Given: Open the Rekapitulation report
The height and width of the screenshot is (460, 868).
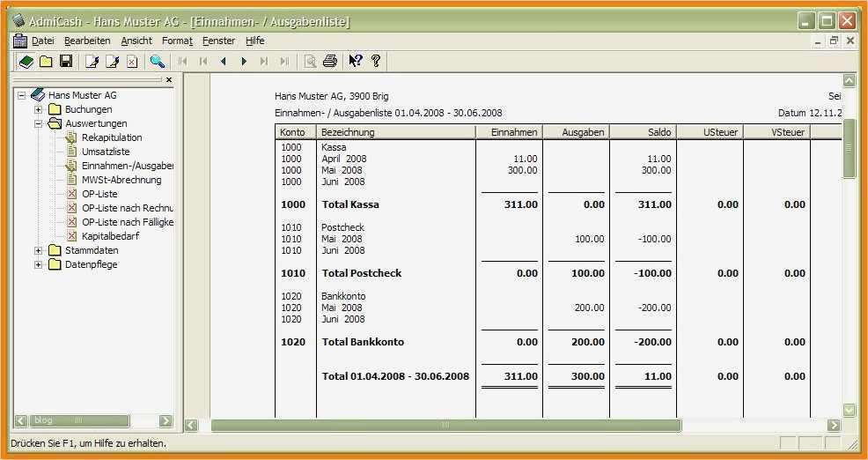Looking at the screenshot, I should 112,137.
